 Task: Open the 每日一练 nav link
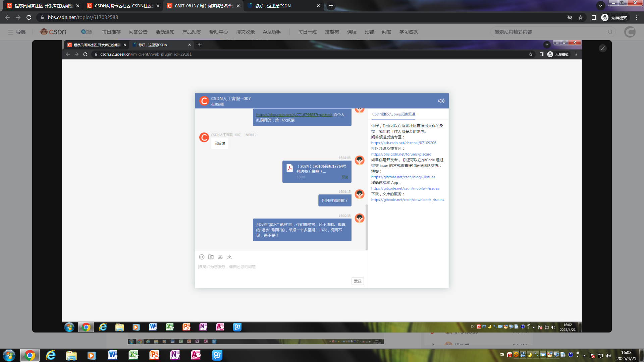308,32
